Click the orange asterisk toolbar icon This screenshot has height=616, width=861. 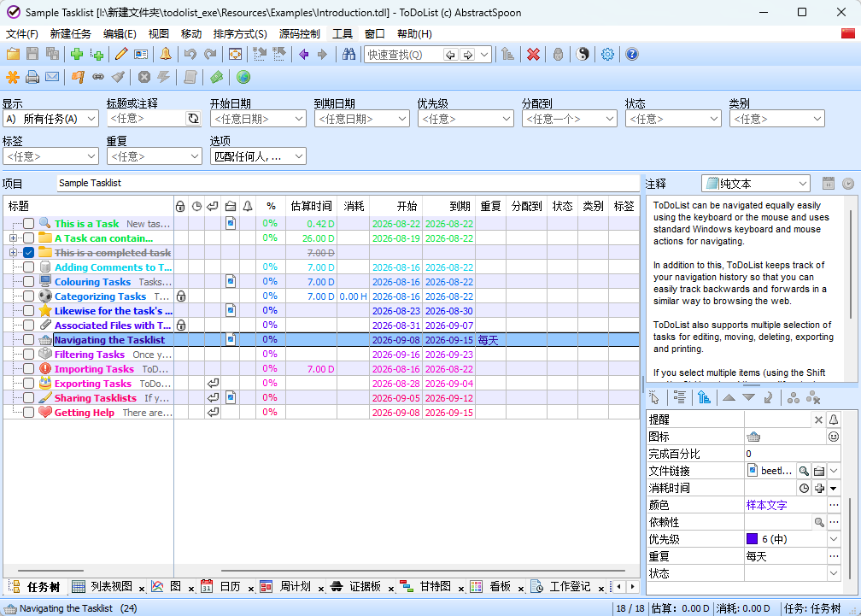[x=13, y=78]
